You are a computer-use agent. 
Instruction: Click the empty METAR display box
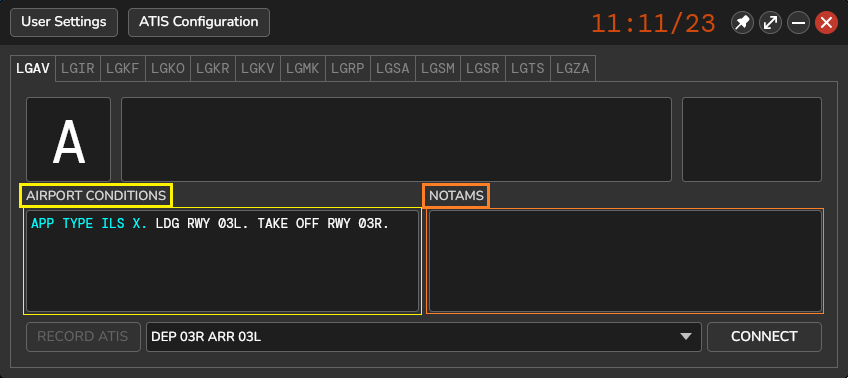[396, 140]
